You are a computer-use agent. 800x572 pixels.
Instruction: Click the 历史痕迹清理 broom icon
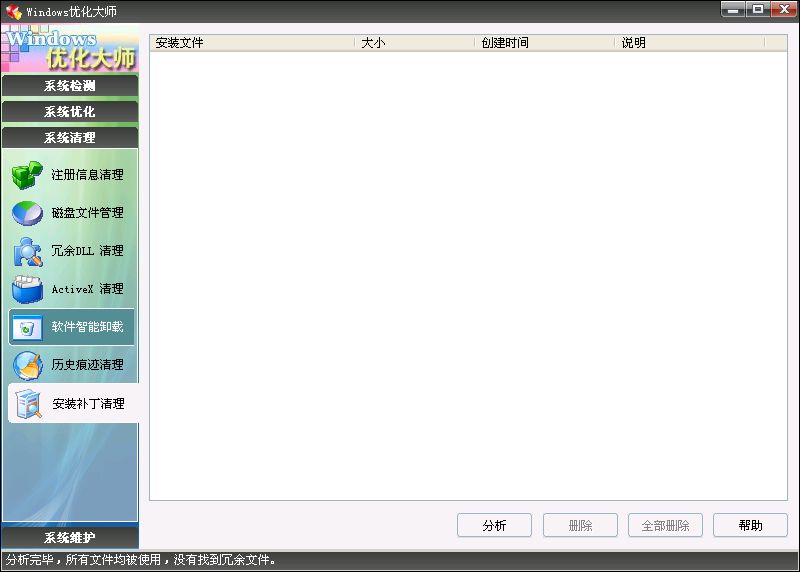click(x=27, y=365)
